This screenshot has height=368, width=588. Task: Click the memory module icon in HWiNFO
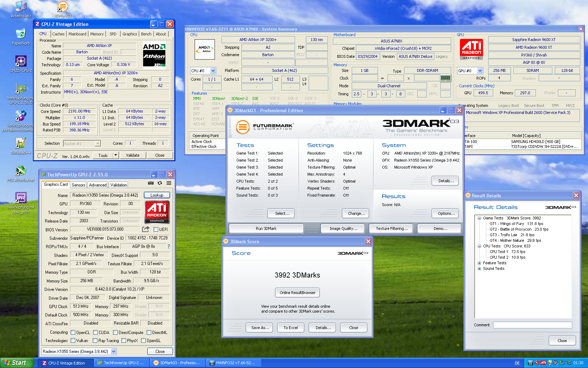(446, 78)
